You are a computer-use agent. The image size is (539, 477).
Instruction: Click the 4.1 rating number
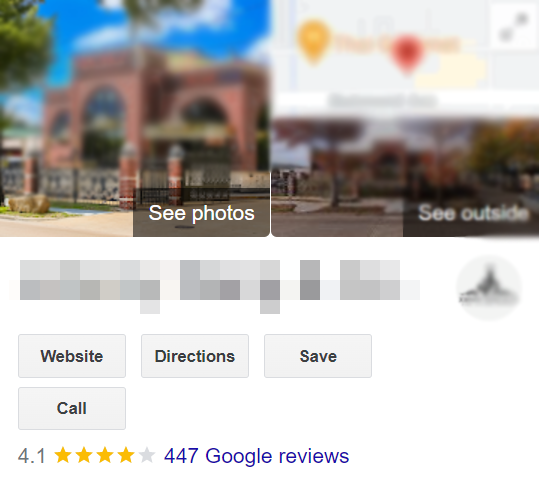point(32,456)
